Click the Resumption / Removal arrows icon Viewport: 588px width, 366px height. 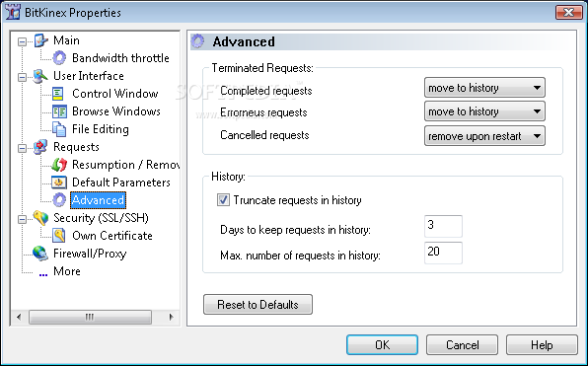(x=59, y=165)
